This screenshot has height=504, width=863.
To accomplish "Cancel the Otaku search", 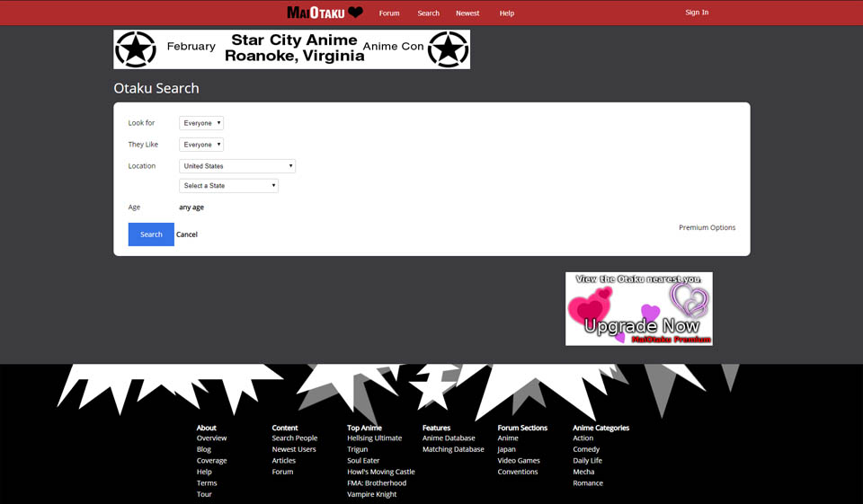I will pos(187,234).
